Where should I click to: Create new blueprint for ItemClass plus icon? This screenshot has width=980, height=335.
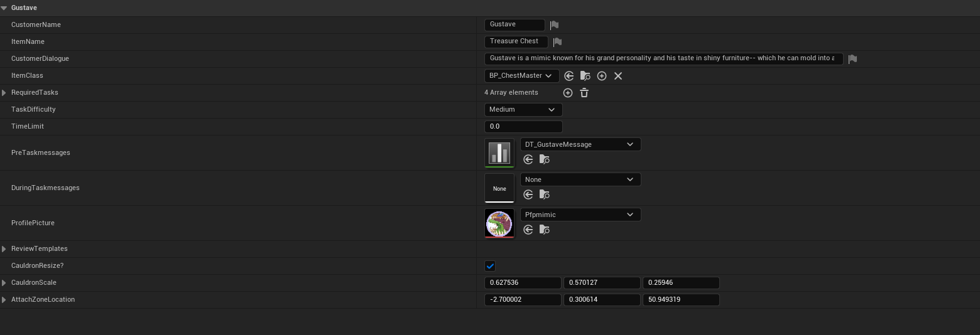click(x=602, y=76)
